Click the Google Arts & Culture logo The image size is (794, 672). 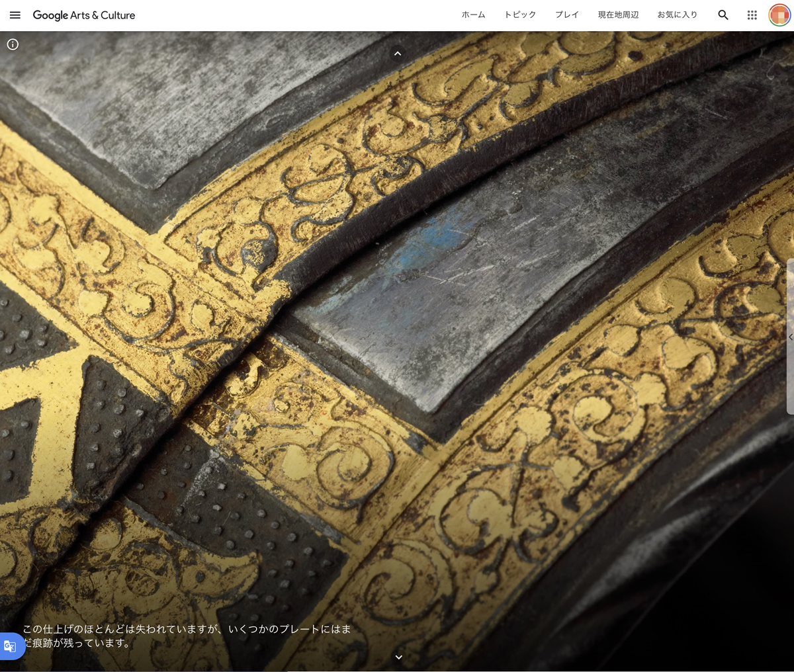[x=84, y=15]
